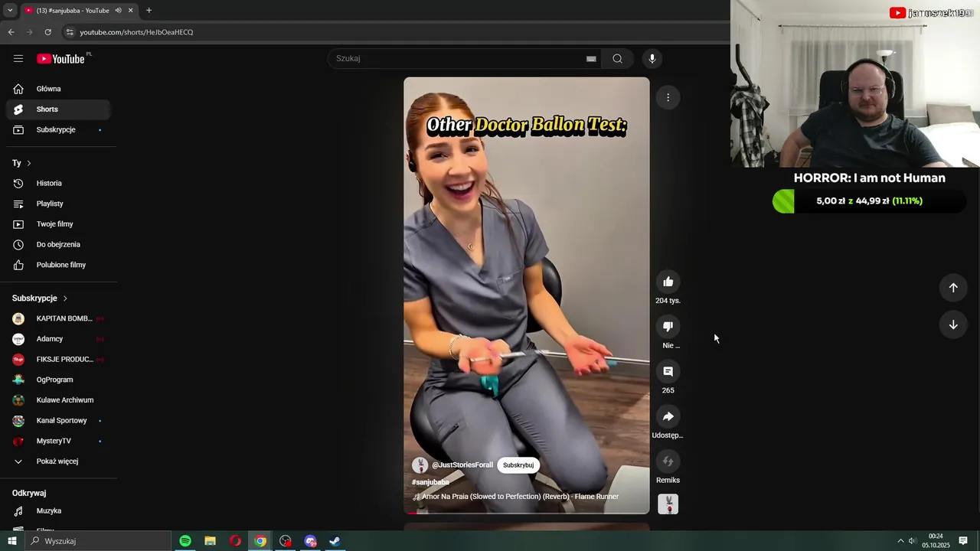Click the Wyszukaj taskbar search box
The height and width of the screenshot is (551, 980).
coord(98,541)
